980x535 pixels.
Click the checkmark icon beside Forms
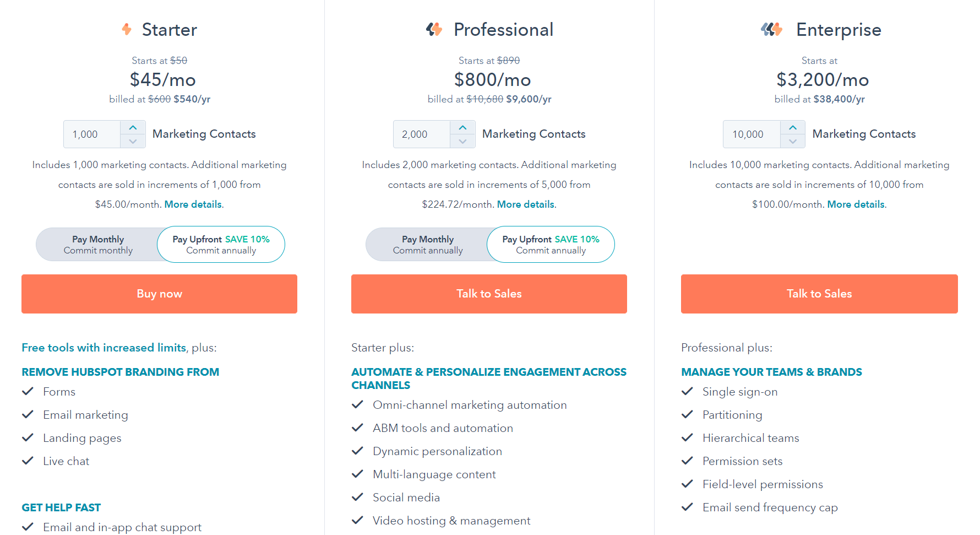point(28,391)
